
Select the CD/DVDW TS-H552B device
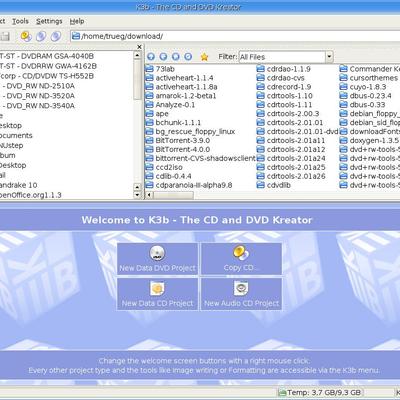click(47, 76)
